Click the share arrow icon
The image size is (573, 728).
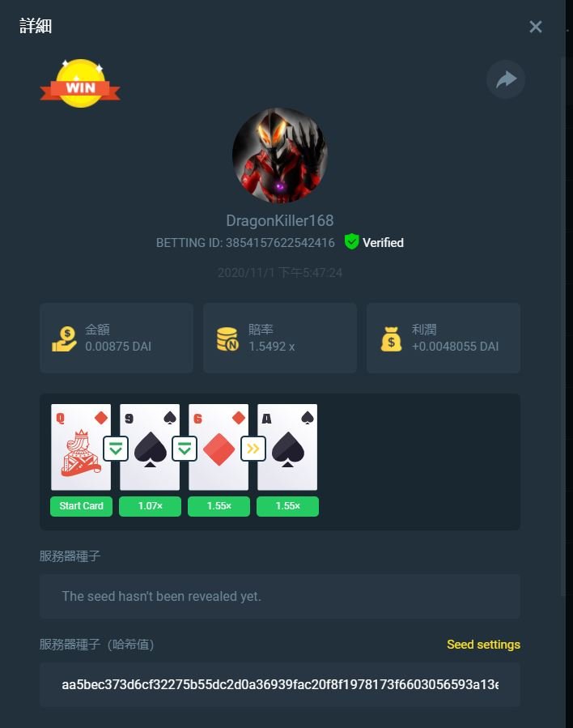coord(506,79)
